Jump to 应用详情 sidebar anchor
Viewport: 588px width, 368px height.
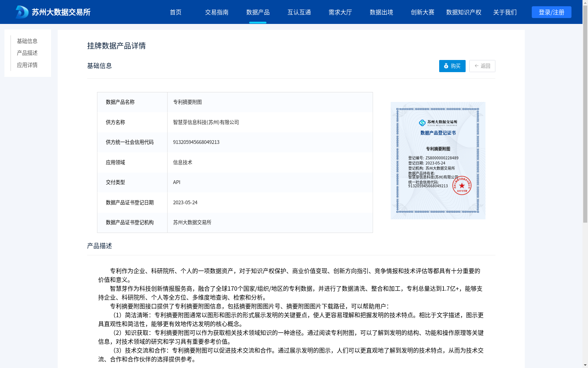coord(27,65)
